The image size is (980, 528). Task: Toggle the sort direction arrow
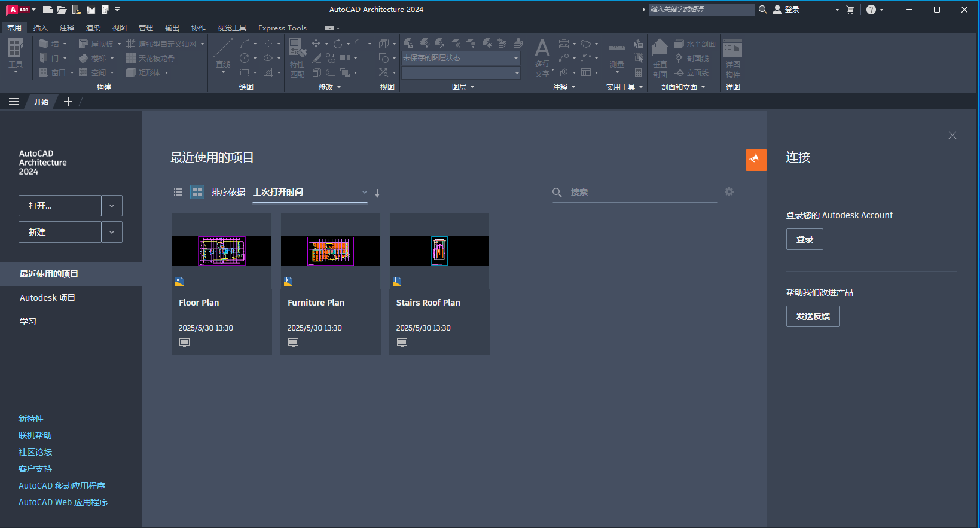pyautogui.click(x=377, y=193)
